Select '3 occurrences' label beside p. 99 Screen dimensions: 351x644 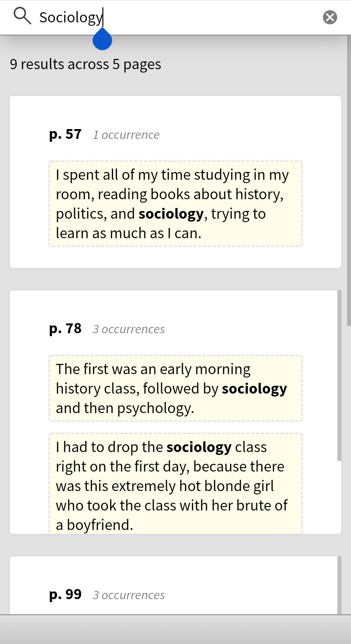[129, 595]
